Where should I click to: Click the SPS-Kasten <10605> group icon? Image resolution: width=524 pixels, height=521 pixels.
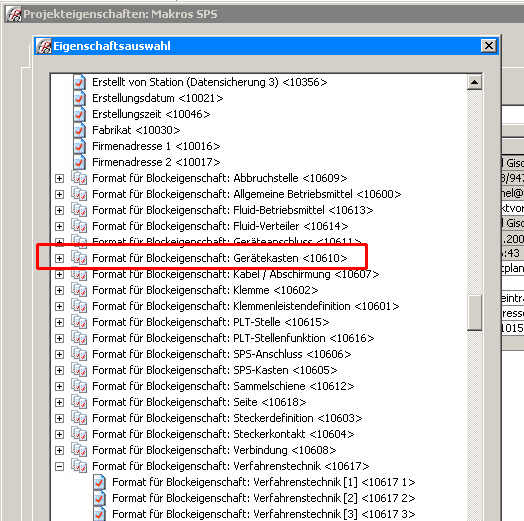[x=79, y=370]
